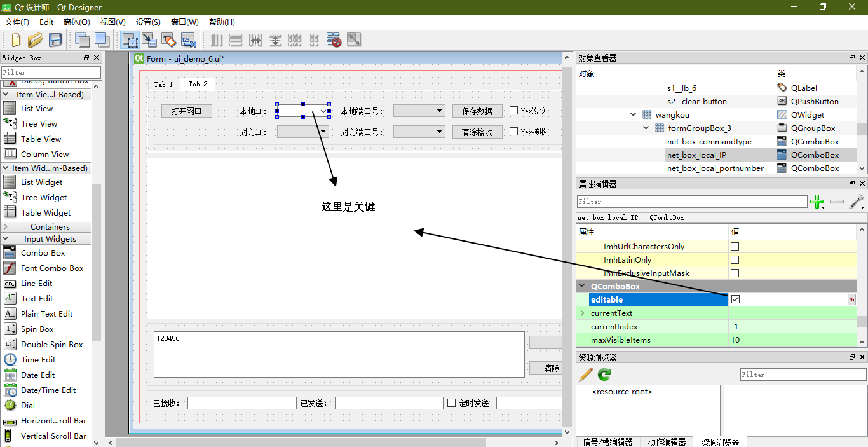The width and height of the screenshot is (868, 447).
Task: Click green plus add dynamic property icon
Action: (817, 202)
